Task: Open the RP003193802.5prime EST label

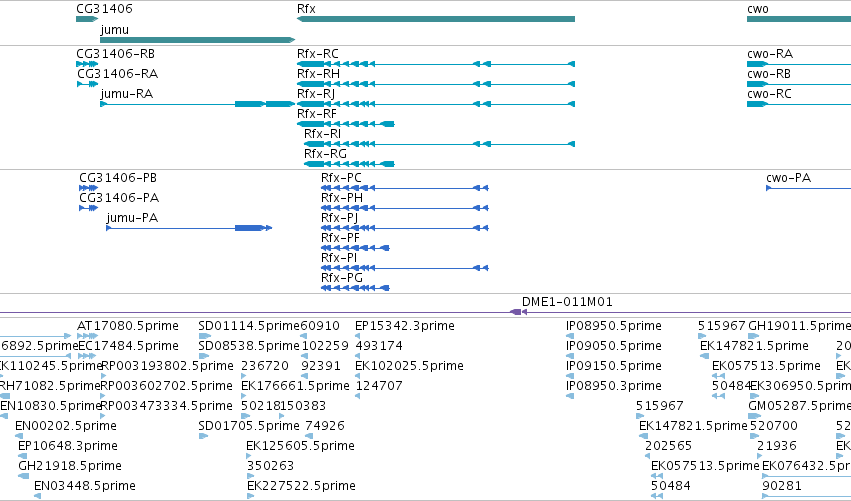Action: 167,366
